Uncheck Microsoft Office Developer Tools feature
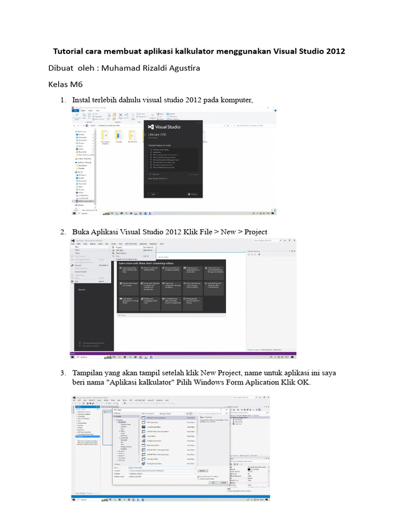This screenshot has width=399, height=532. coord(151,157)
